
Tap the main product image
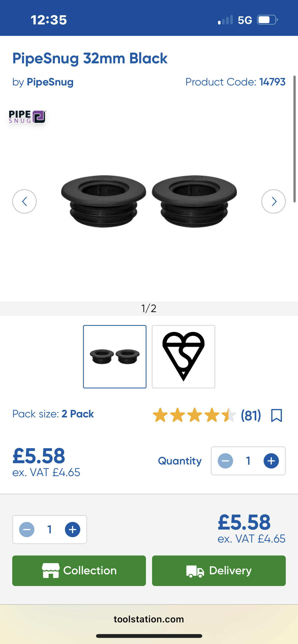(x=149, y=201)
